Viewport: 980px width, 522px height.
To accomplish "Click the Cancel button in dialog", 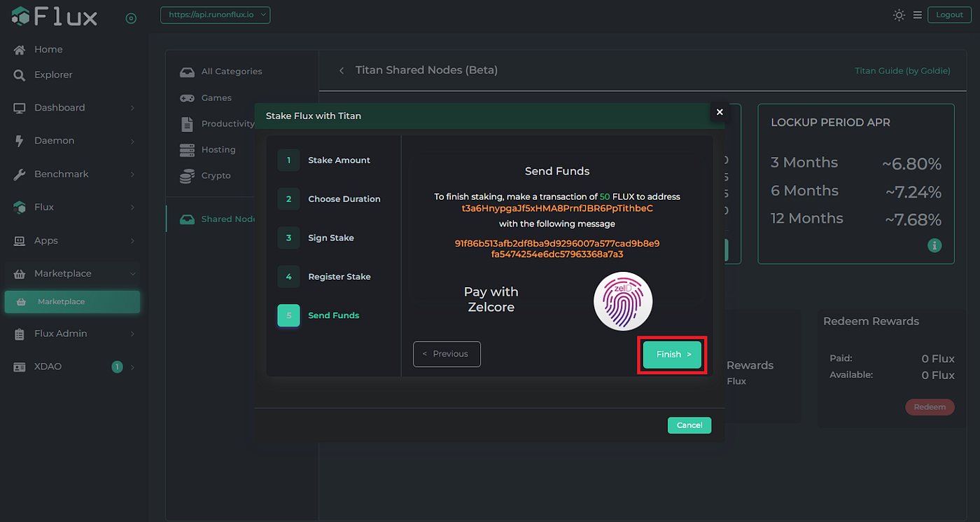I will pos(689,425).
